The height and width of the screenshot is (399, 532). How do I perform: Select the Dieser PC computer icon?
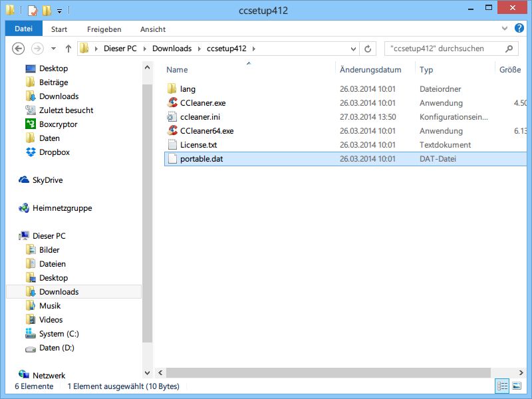point(24,236)
